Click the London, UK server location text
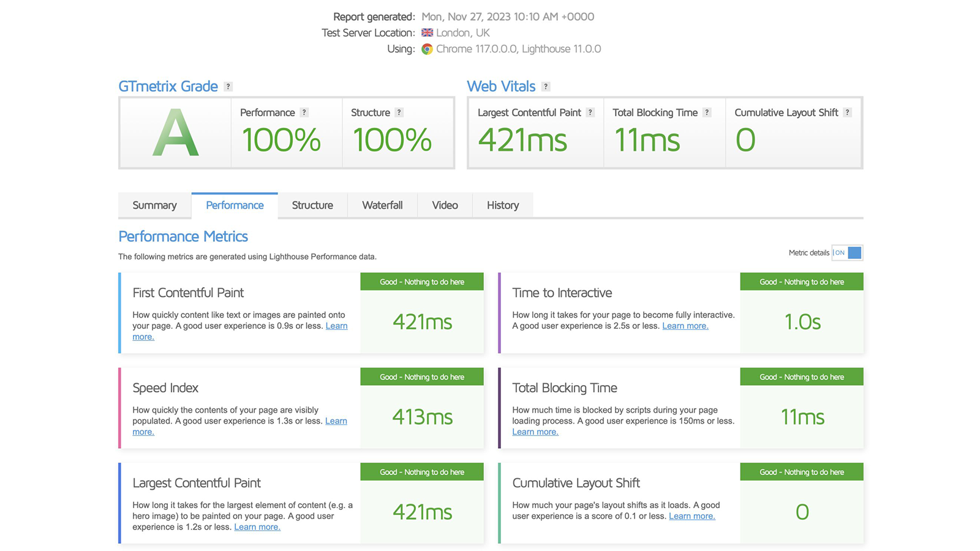Image resolution: width=980 pixels, height=551 pixels. [463, 32]
